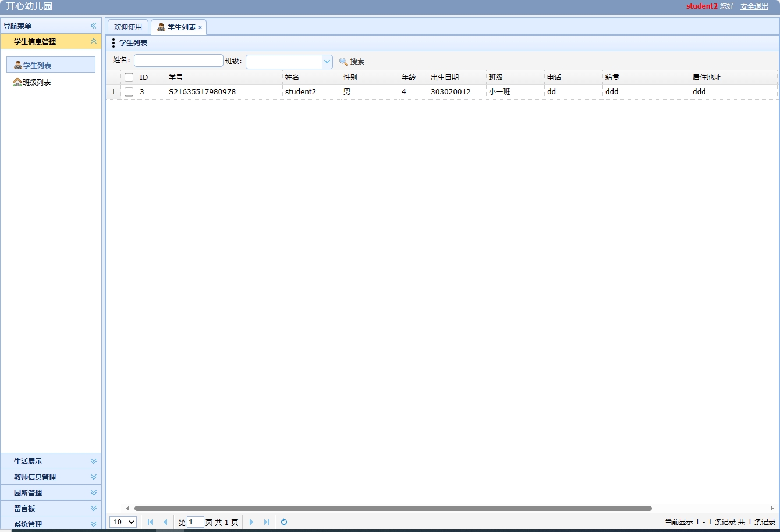The width and height of the screenshot is (780, 532).
Task: Close the 学生列表 tab
Action: (x=200, y=27)
